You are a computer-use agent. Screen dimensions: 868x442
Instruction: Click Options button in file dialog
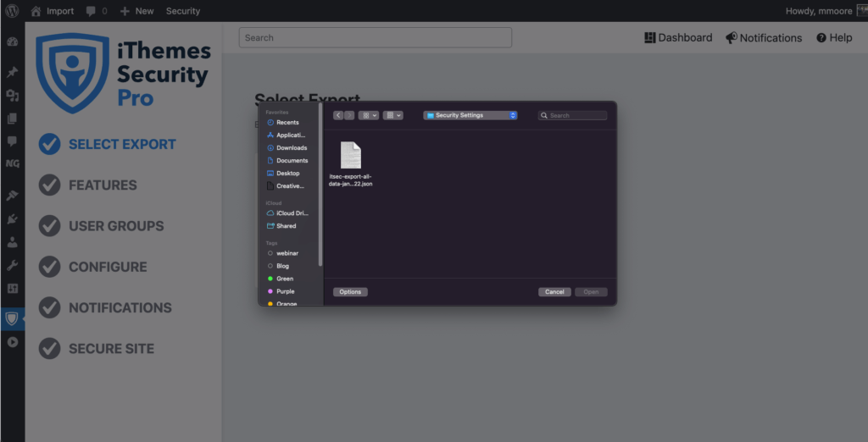pyautogui.click(x=350, y=292)
